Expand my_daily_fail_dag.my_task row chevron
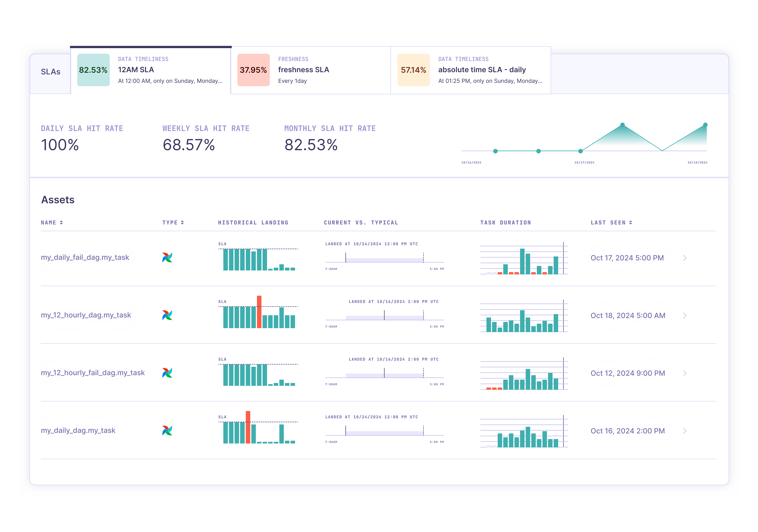 685,258
